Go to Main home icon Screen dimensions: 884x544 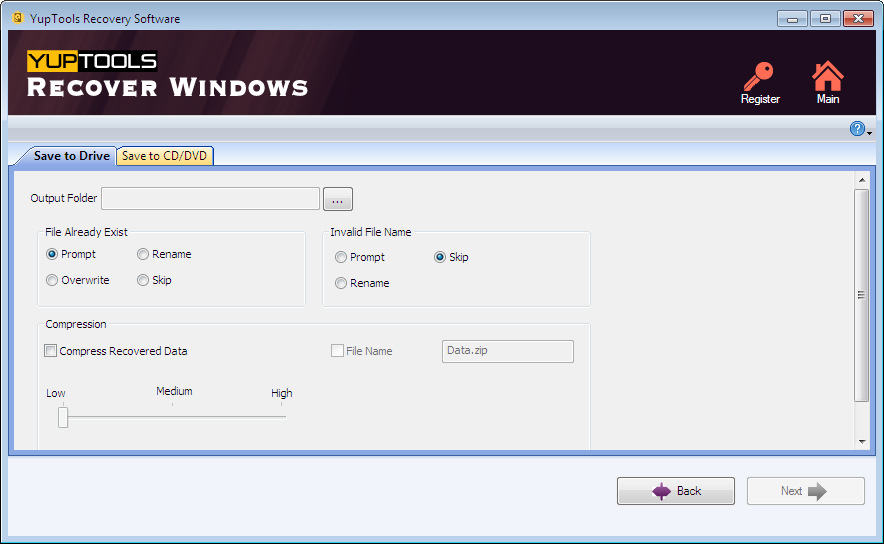click(x=827, y=76)
